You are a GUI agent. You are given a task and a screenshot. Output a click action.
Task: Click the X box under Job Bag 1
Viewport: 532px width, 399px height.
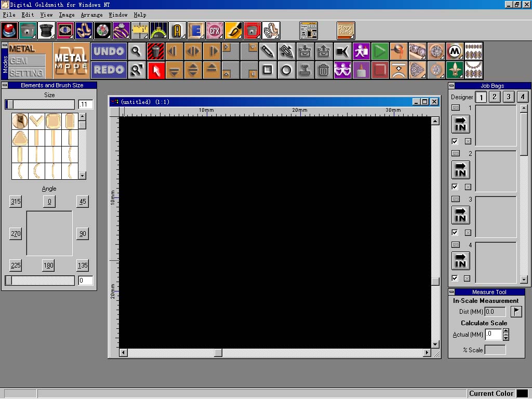pos(468,141)
